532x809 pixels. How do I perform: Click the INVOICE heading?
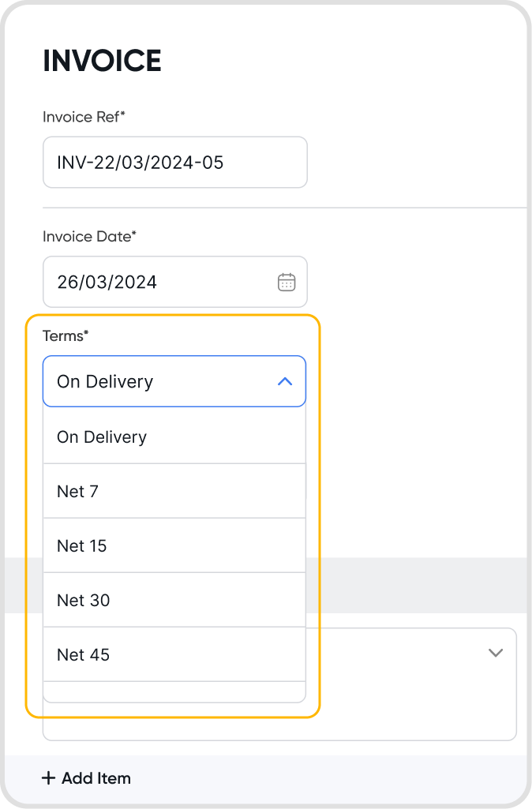click(102, 61)
